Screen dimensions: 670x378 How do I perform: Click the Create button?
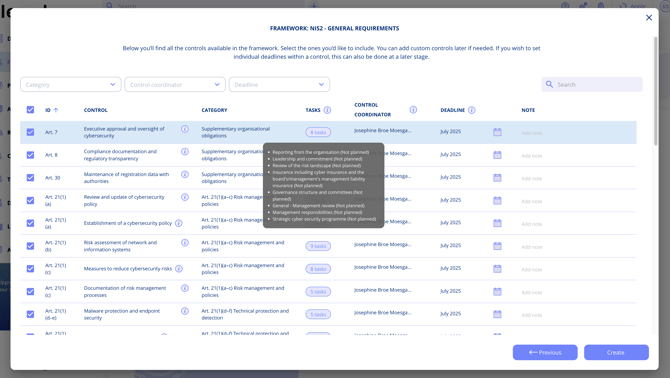point(616,352)
